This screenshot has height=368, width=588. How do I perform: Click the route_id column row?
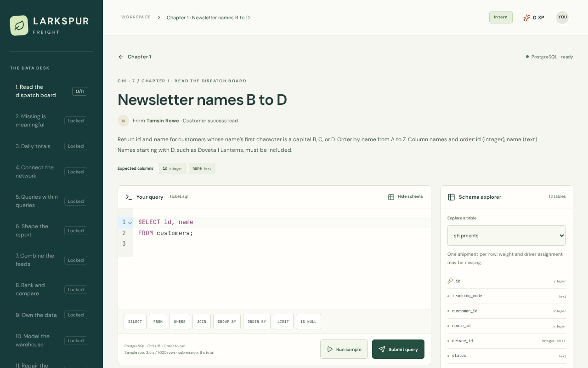click(507, 326)
